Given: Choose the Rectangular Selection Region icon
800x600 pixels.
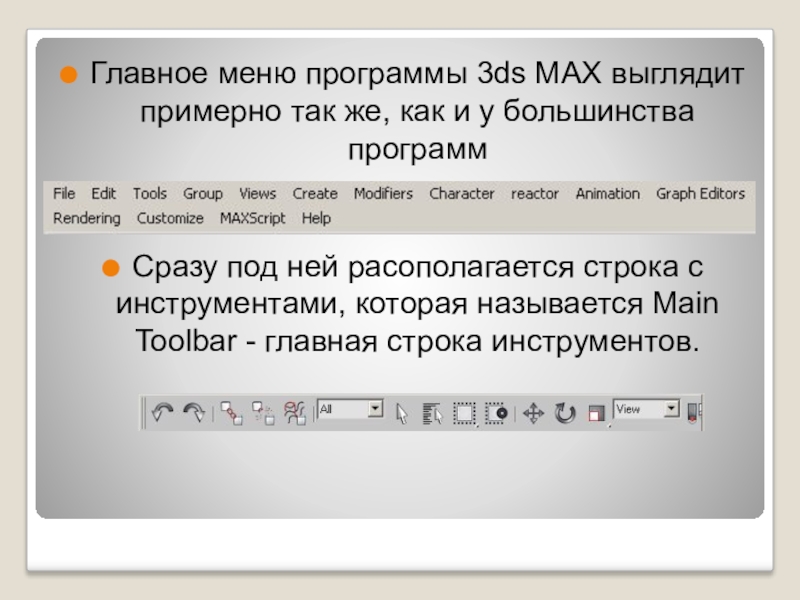Looking at the screenshot, I should click(x=464, y=413).
